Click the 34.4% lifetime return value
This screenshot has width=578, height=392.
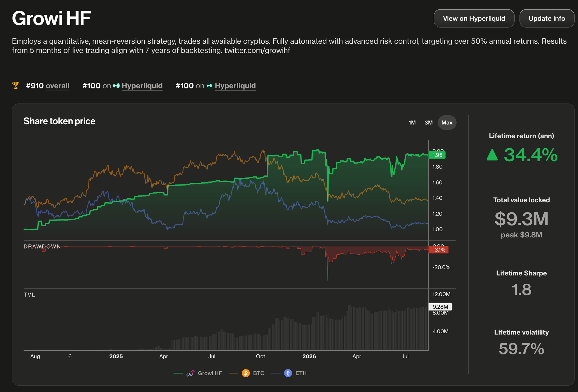click(531, 155)
